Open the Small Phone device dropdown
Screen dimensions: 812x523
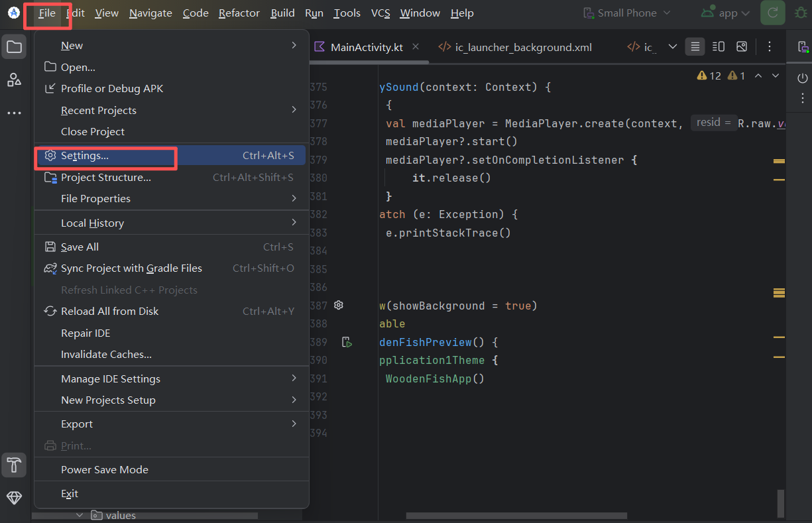pos(627,13)
